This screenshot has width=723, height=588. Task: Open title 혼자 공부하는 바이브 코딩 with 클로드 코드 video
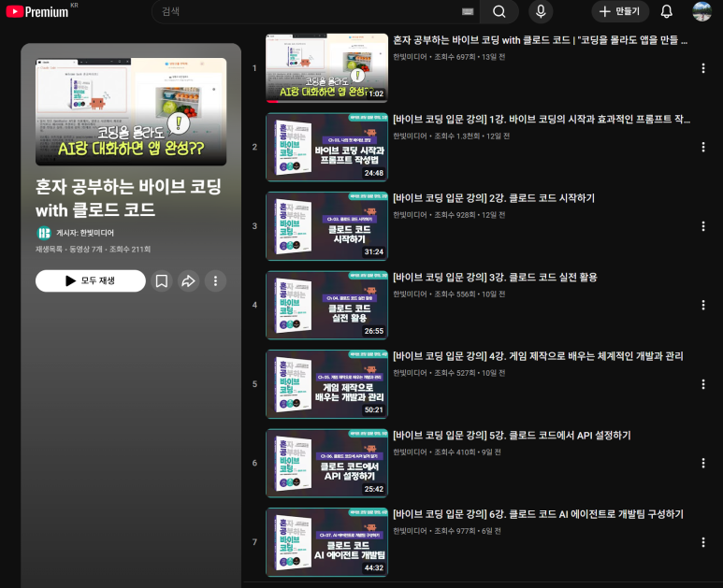point(540,40)
